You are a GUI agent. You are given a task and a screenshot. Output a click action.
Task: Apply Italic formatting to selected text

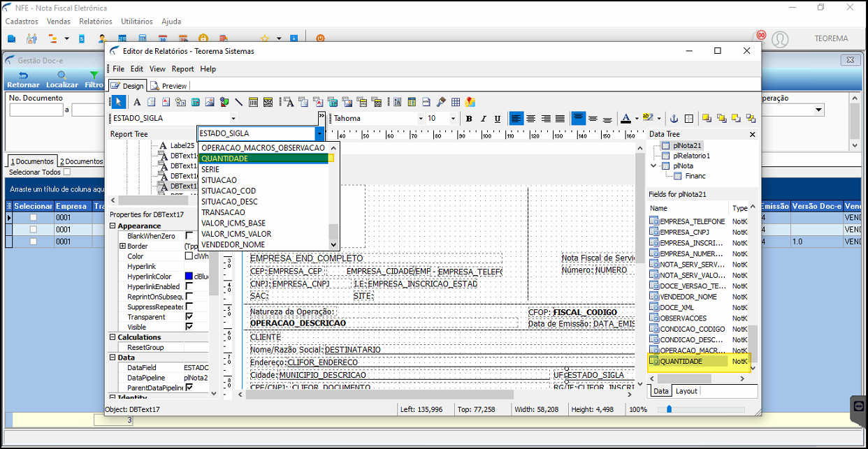tap(483, 119)
